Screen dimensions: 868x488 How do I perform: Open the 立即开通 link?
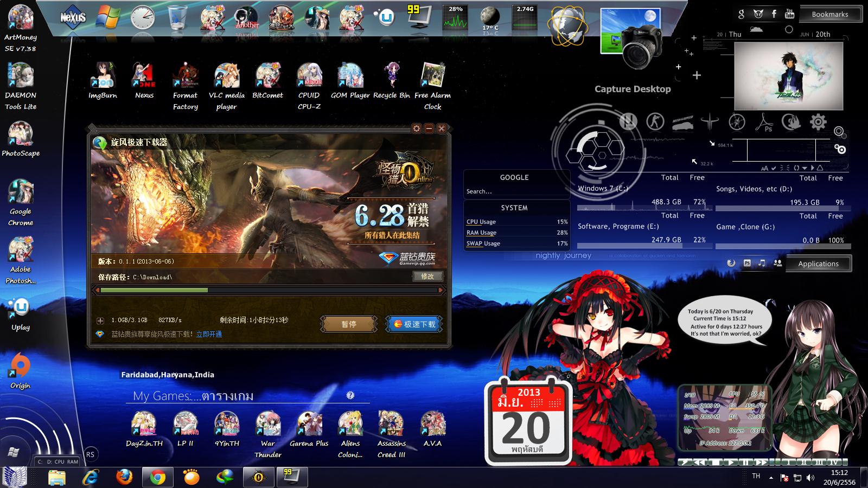[209, 334]
